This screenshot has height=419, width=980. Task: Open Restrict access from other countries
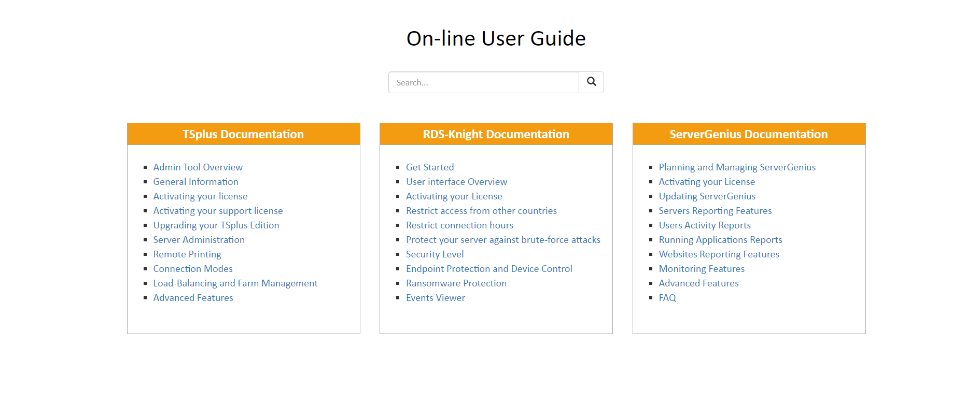coord(482,211)
